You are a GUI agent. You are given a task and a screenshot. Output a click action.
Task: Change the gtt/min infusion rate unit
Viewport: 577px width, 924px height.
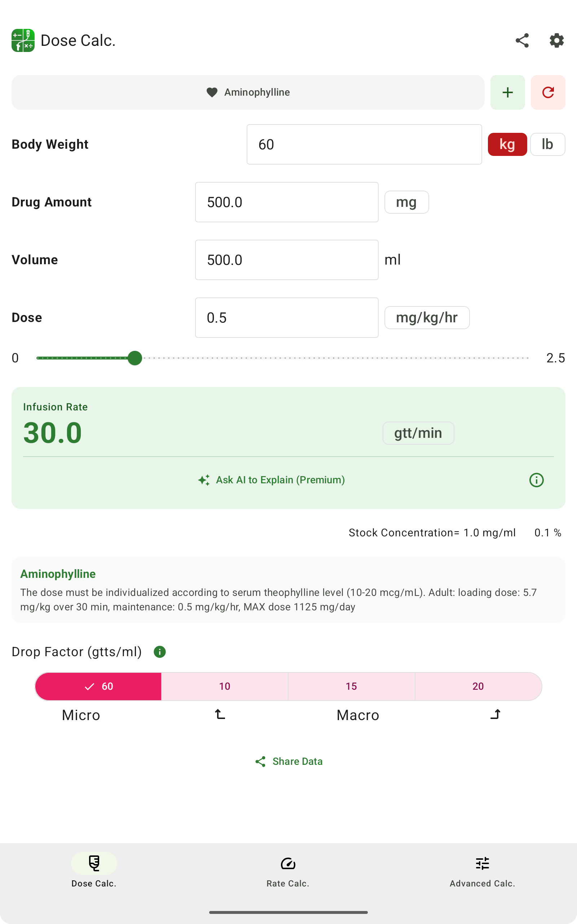click(x=418, y=433)
